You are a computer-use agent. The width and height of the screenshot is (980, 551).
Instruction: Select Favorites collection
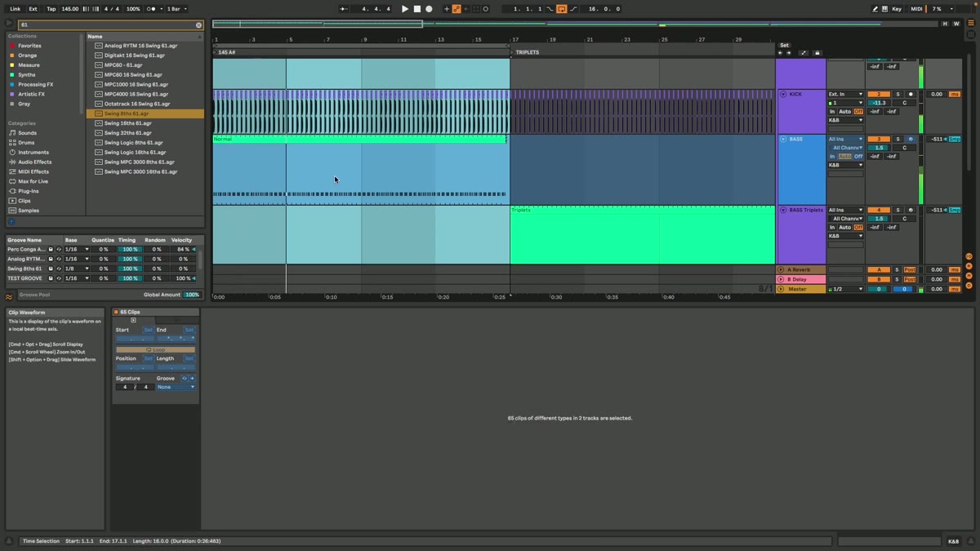tap(29, 46)
